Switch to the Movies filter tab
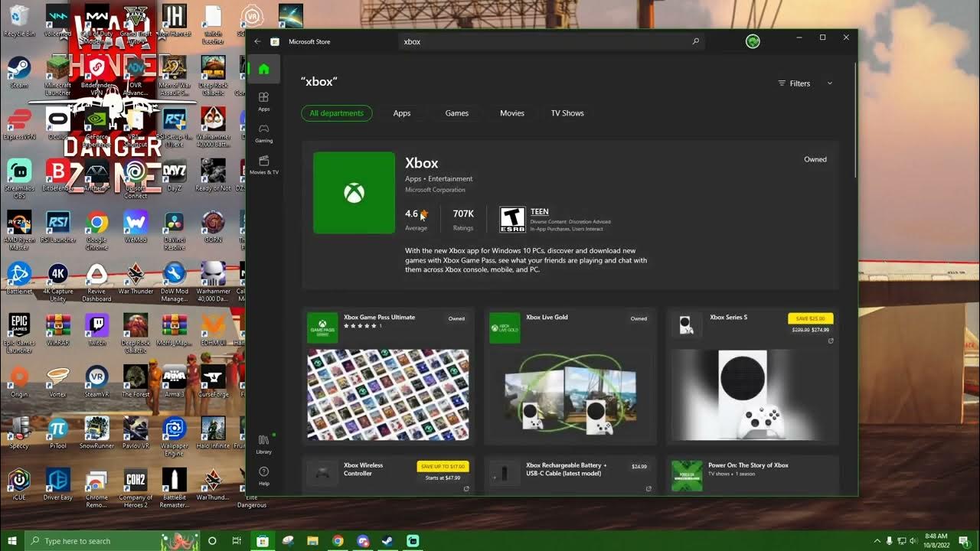 point(512,113)
